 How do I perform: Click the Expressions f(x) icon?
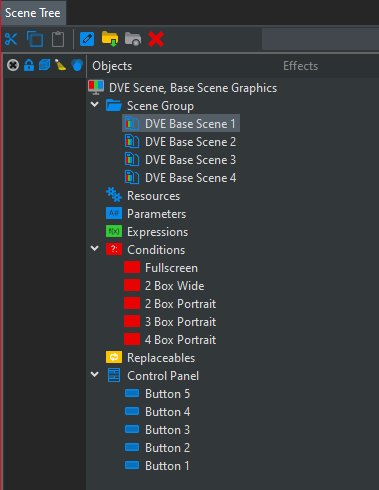point(114,231)
